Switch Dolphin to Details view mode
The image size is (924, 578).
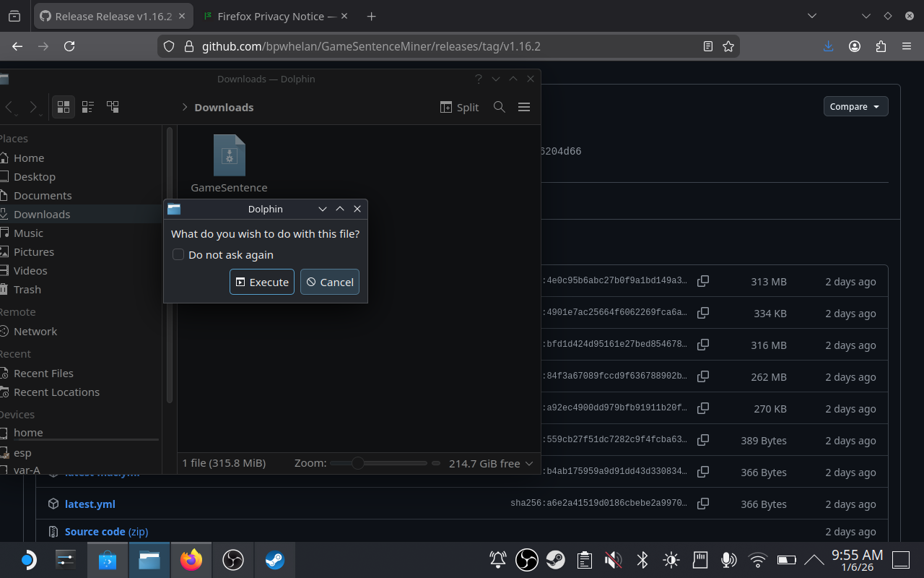coord(112,106)
